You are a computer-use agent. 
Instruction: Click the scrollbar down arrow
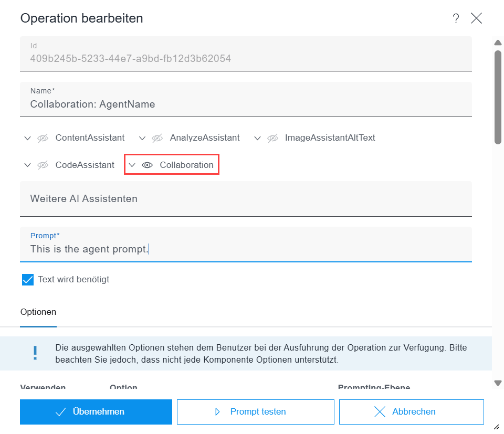498,383
